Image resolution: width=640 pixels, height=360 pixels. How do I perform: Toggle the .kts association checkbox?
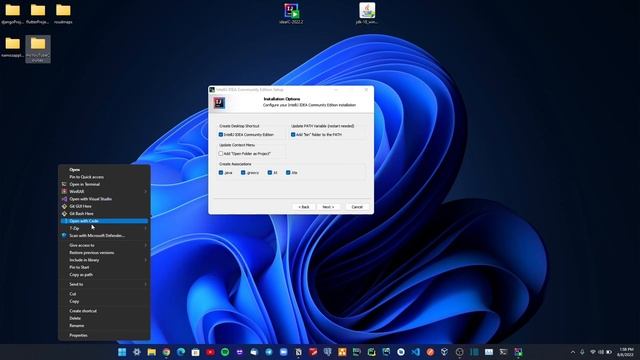[288, 173]
